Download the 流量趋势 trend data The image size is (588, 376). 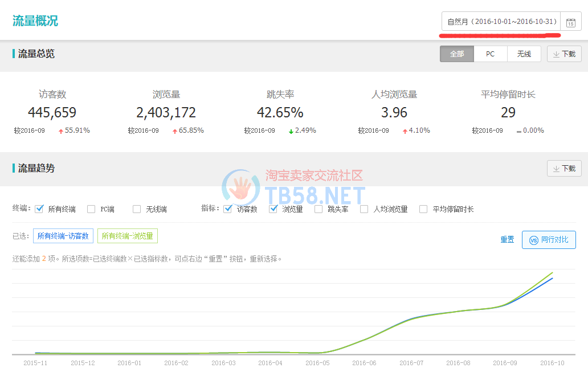[x=564, y=169]
